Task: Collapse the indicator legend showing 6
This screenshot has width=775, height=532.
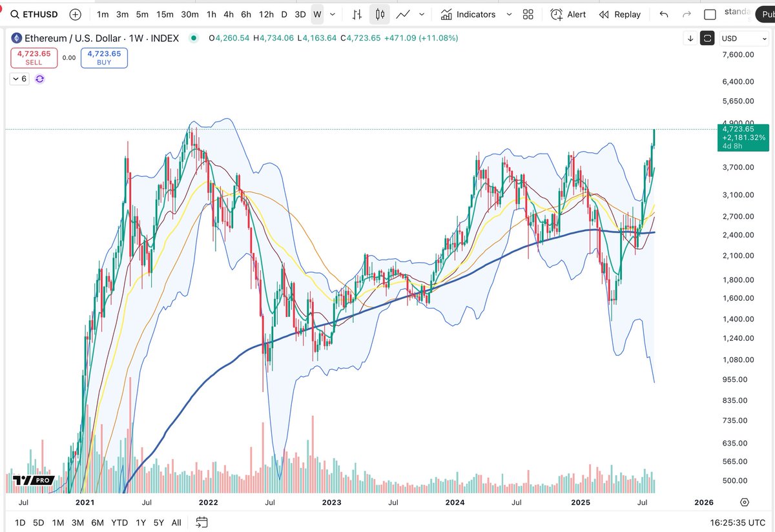Action: tap(20, 79)
